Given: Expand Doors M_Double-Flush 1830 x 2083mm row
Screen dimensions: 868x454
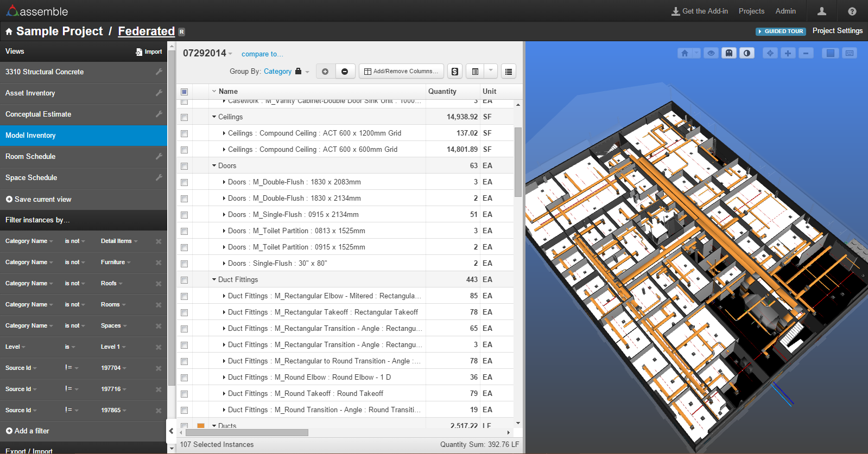Looking at the screenshot, I should point(224,182).
